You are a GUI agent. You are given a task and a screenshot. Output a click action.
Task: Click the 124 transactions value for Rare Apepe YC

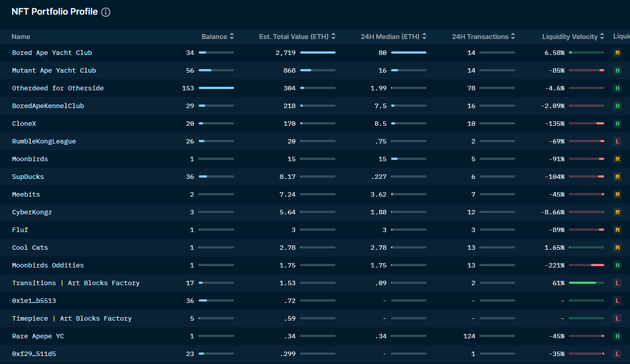(469, 336)
